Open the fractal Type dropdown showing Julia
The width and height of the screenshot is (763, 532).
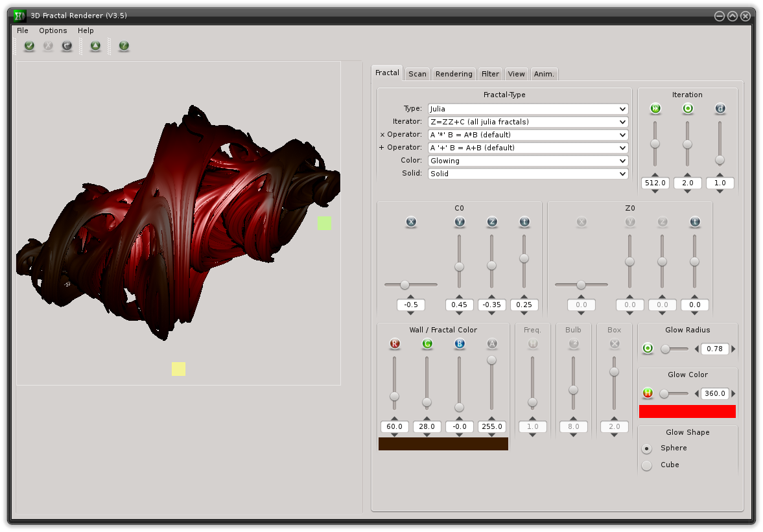528,109
